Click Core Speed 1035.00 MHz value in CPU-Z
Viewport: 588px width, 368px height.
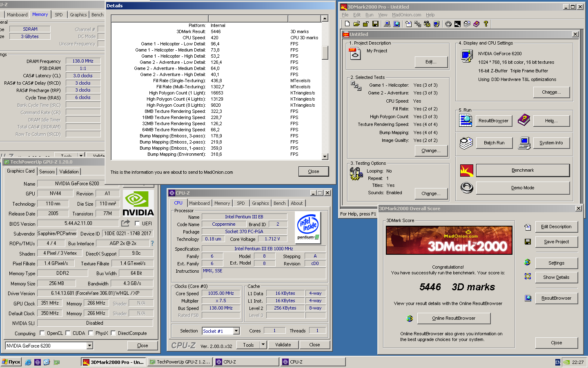221,293
